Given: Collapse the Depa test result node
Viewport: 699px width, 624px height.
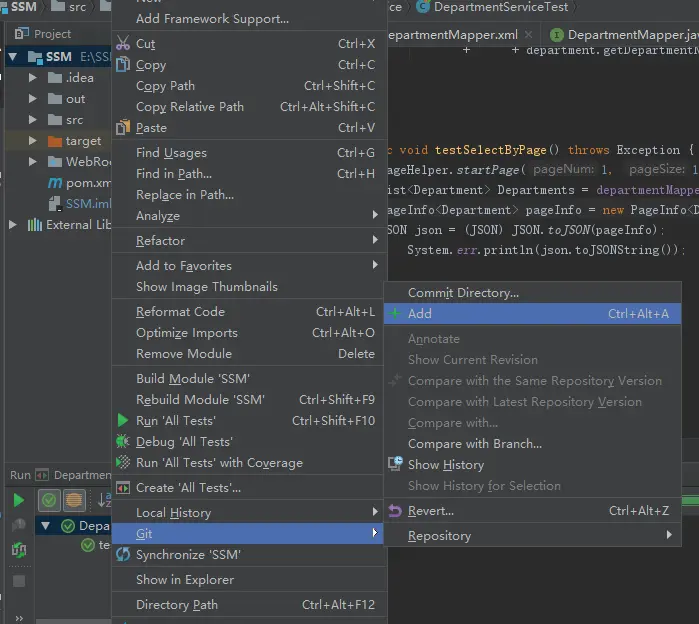Looking at the screenshot, I should (x=45, y=525).
